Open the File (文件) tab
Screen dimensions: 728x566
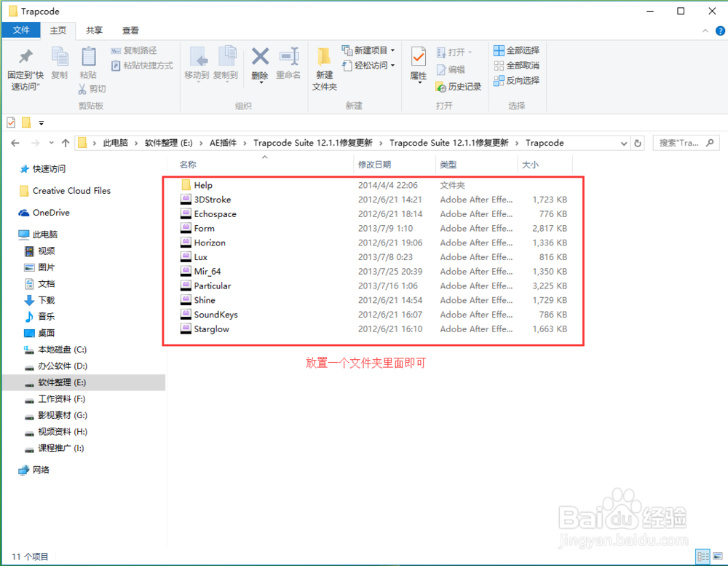click(x=21, y=30)
